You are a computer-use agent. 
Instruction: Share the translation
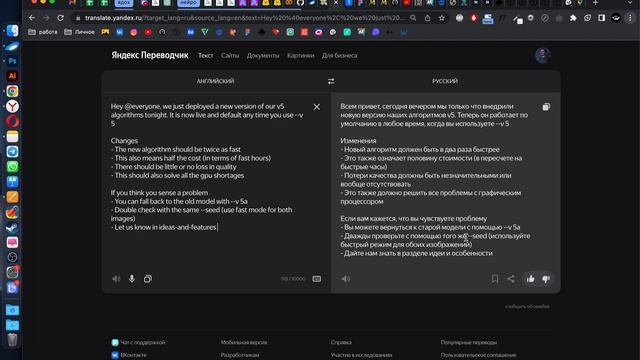click(511, 279)
